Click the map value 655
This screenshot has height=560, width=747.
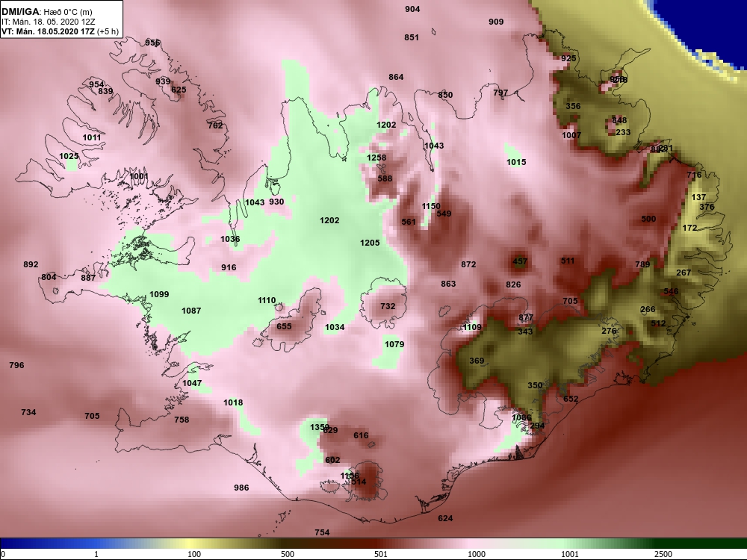(284, 326)
